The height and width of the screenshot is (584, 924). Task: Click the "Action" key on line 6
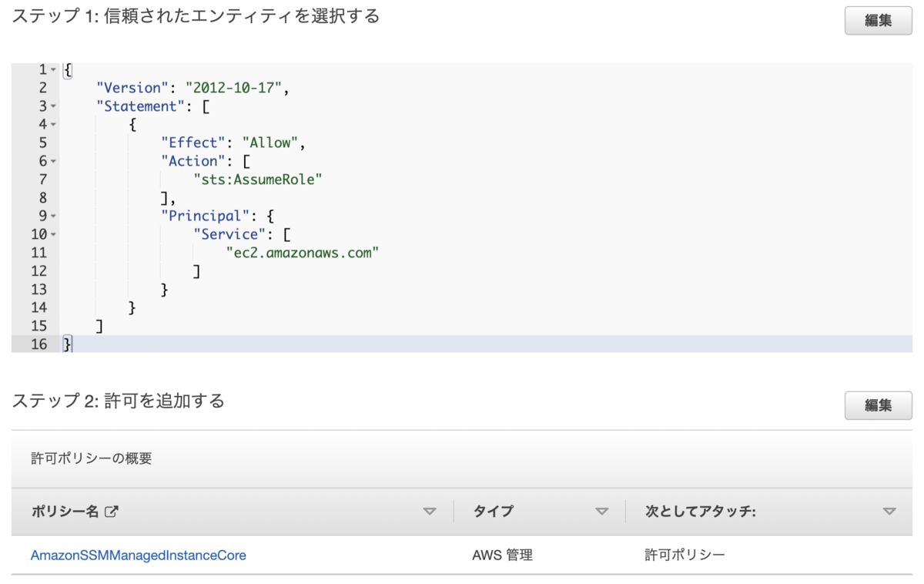point(193,161)
